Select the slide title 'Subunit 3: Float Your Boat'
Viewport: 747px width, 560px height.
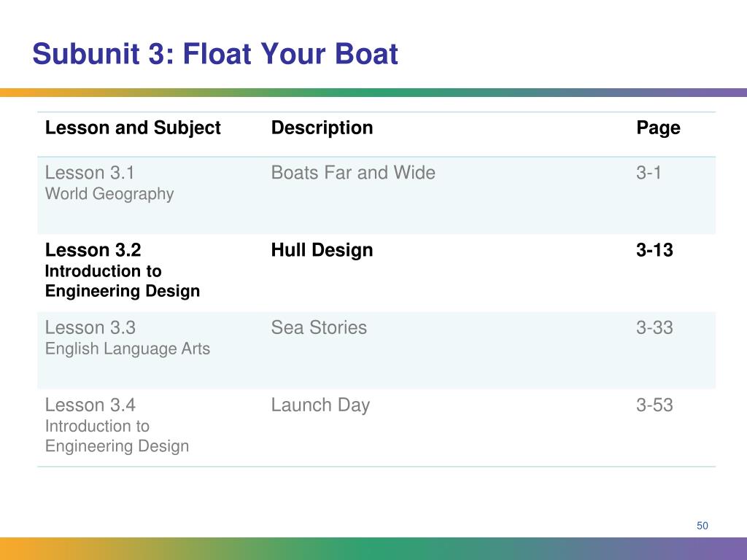tap(215, 53)
